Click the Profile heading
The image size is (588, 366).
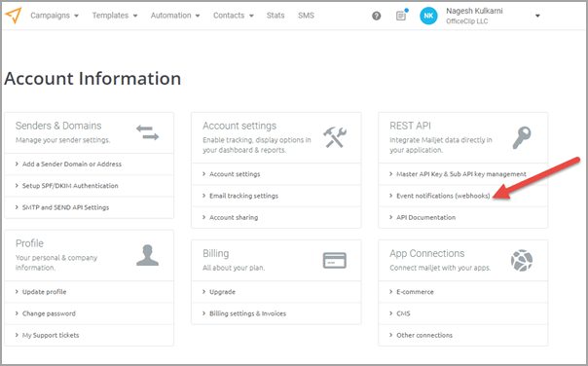[x=29, y=243]
